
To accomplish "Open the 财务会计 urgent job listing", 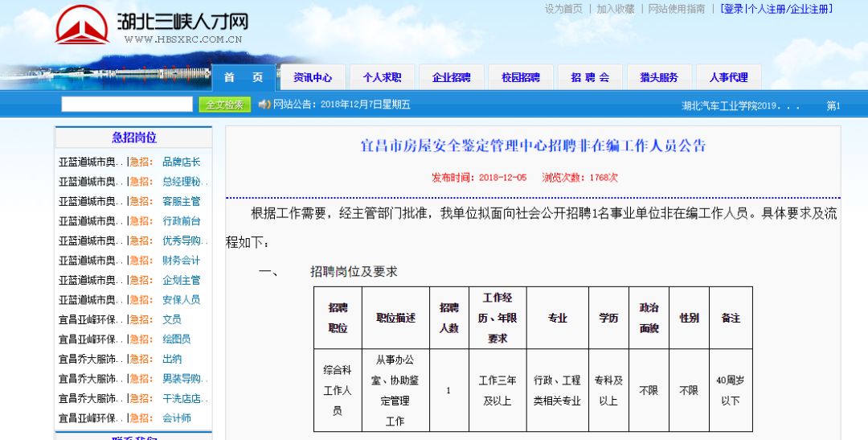I will [182, 261].
